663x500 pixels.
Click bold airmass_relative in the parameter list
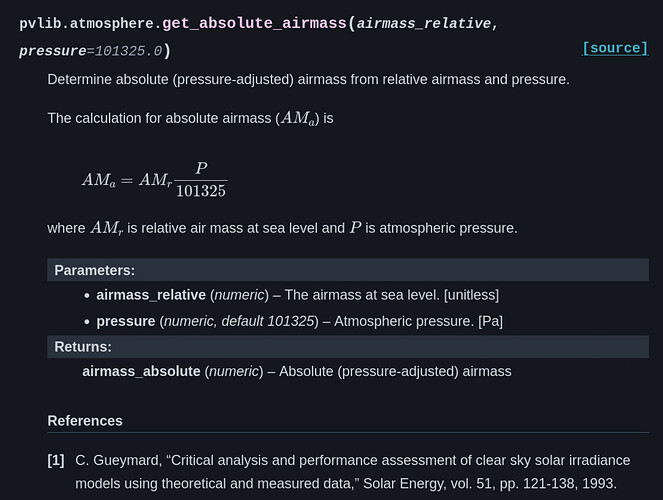point(150,295)
